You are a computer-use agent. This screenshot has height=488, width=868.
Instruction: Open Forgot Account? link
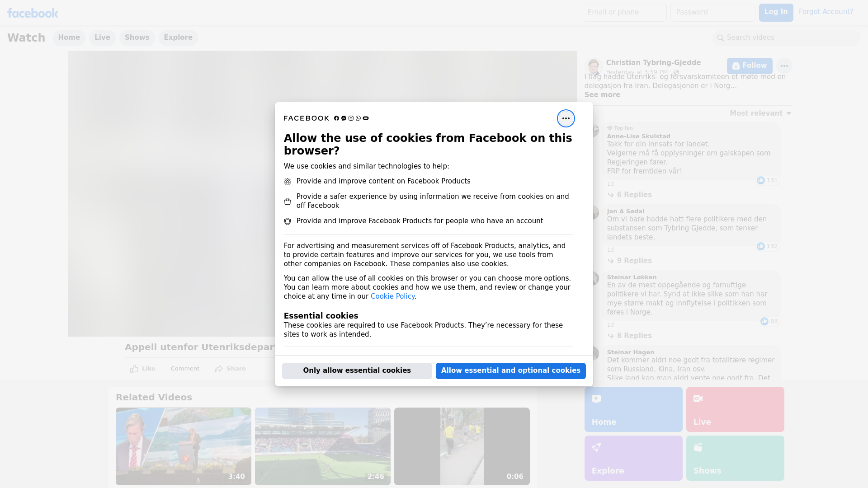pyautogui.click(x=826, y=12)
